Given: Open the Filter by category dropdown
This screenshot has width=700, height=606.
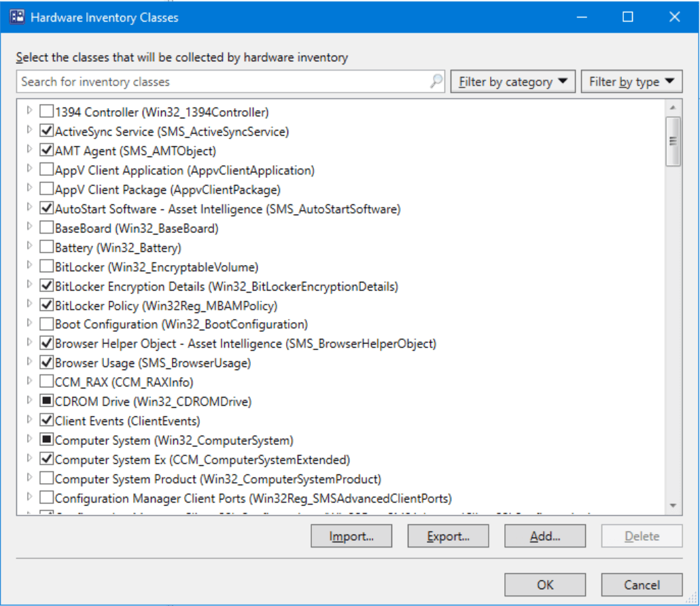Looking at the screenshot, I should pyautogui.click(x=512, y=82).
